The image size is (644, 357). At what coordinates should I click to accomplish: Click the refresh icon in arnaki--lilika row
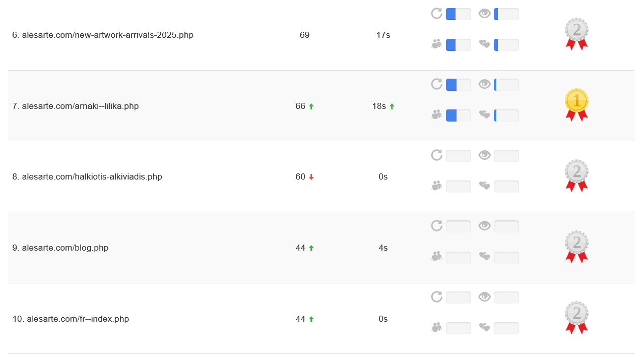tap(436, 84)
